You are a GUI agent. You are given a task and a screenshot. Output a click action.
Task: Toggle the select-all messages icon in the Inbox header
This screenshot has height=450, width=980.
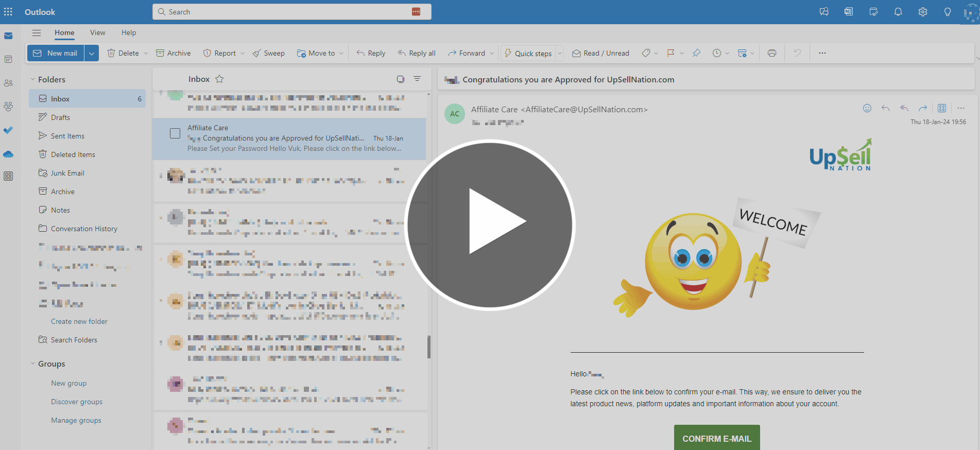coord(400,79)
